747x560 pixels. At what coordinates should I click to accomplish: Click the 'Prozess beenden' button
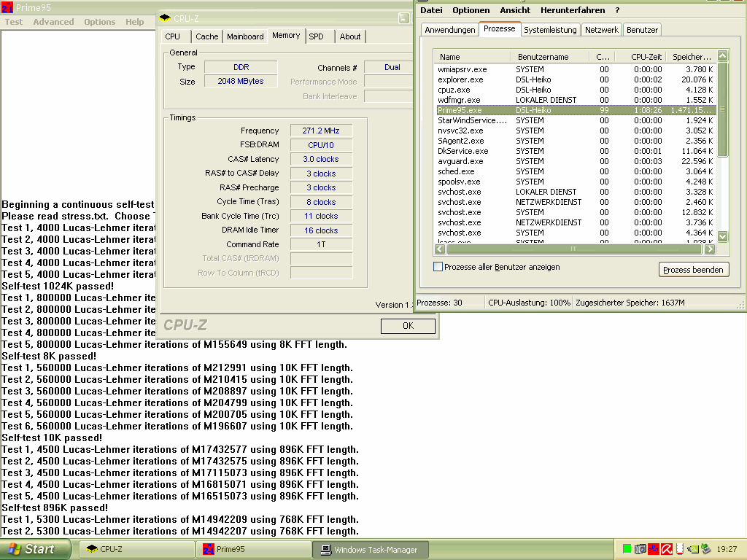tap(693, 270)
